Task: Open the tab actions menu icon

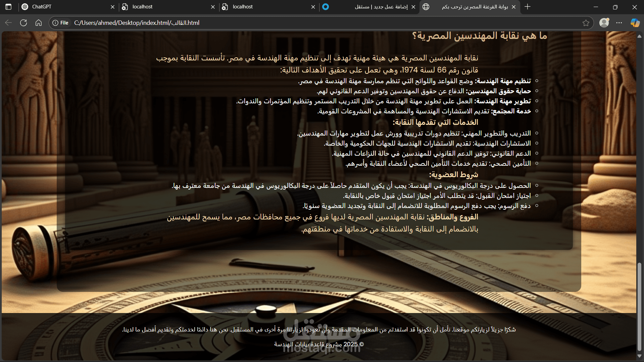Action: point(8,7)
